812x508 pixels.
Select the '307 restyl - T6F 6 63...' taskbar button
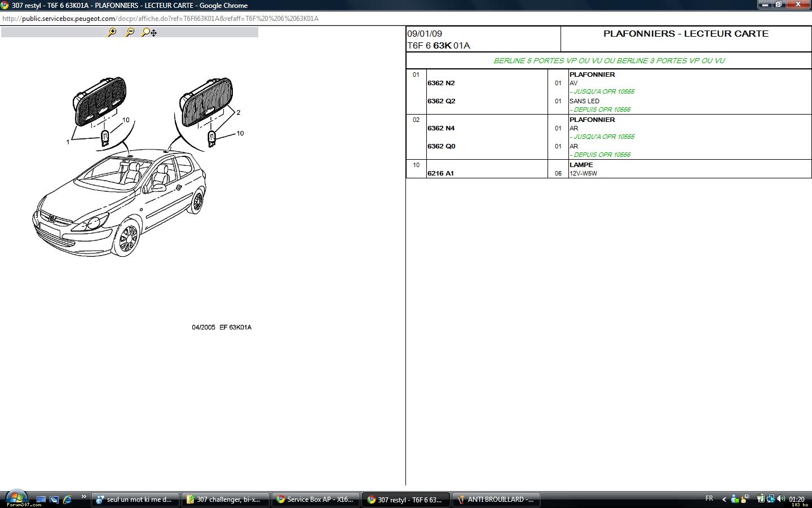(405, 500)
